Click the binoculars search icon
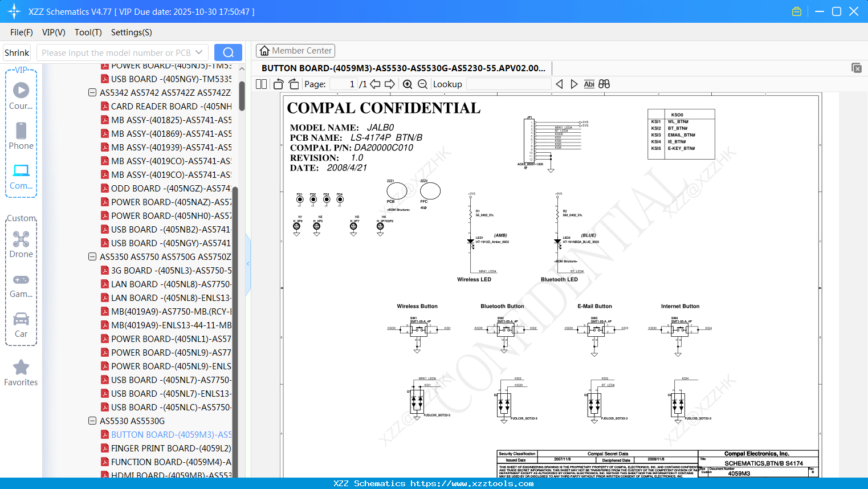The width and height of the screenshot is (868, 489). pos(604,84)
